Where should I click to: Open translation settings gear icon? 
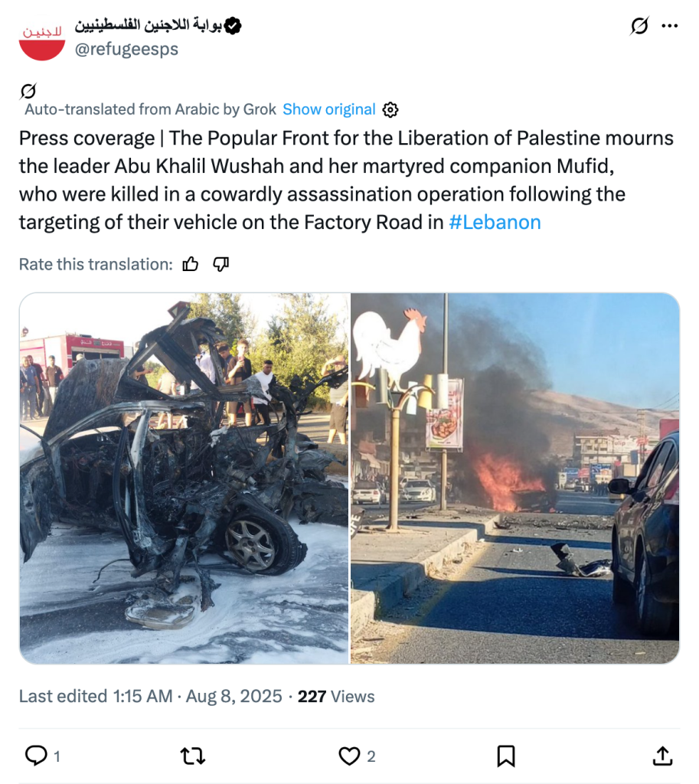(x=390, y=109)
